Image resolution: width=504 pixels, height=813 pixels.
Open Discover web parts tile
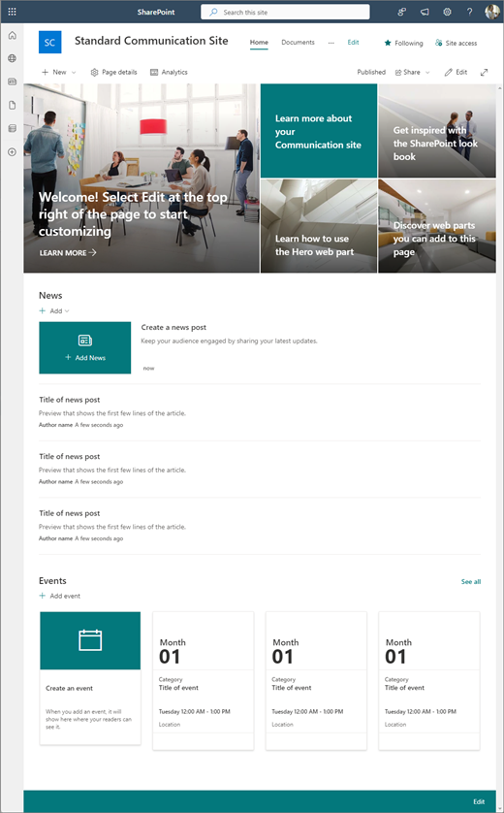[x=437, y=226]
